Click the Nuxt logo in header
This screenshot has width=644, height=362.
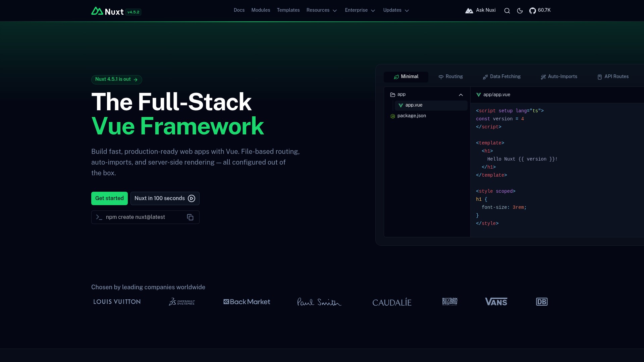(107, 11)
